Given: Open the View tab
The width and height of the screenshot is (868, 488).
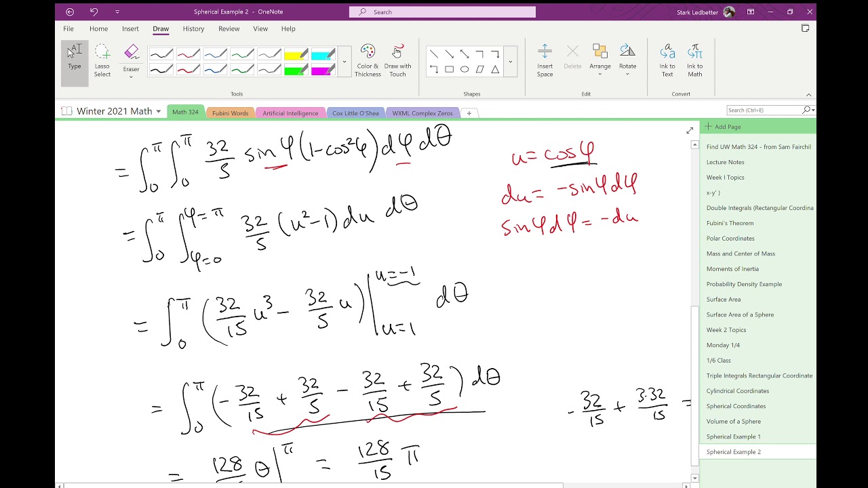Looking at the screenshot, I should tap(260, 28).
